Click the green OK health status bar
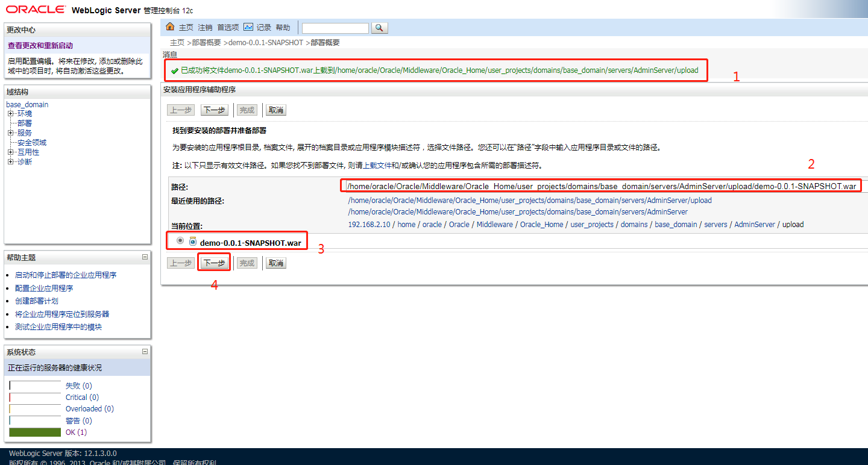 point(35,432)
